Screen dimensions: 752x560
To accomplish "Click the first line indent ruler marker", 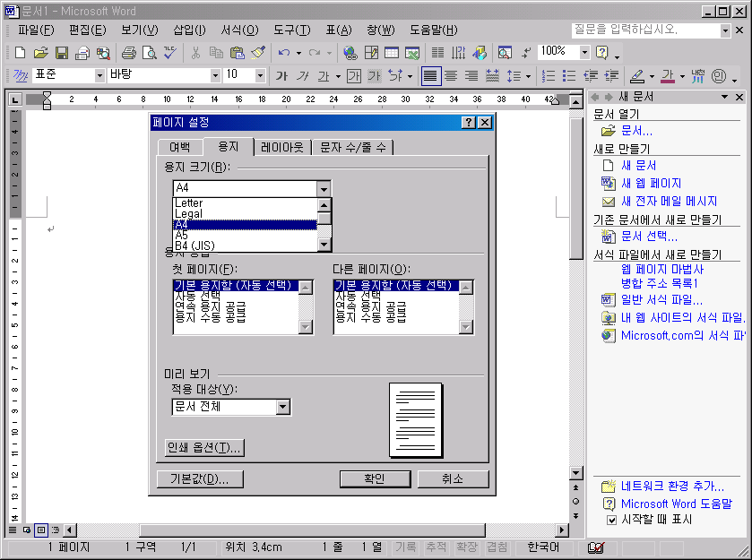I will coord(47,95).
